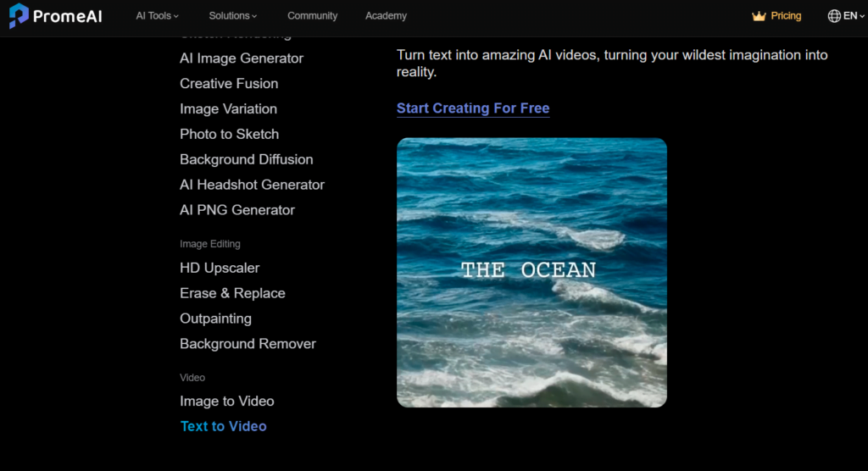Open the Academy page
Image resolution: width=868 pixels, height=471 pixels.
(x=386, y=16)
